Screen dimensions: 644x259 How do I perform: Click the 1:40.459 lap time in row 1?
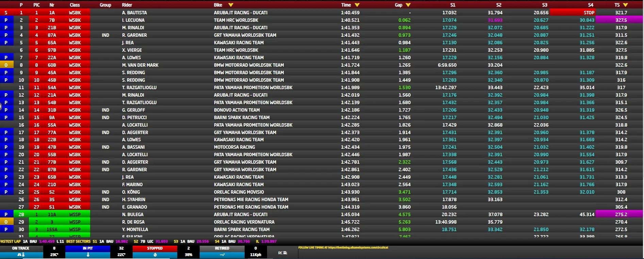click(350, 13)
